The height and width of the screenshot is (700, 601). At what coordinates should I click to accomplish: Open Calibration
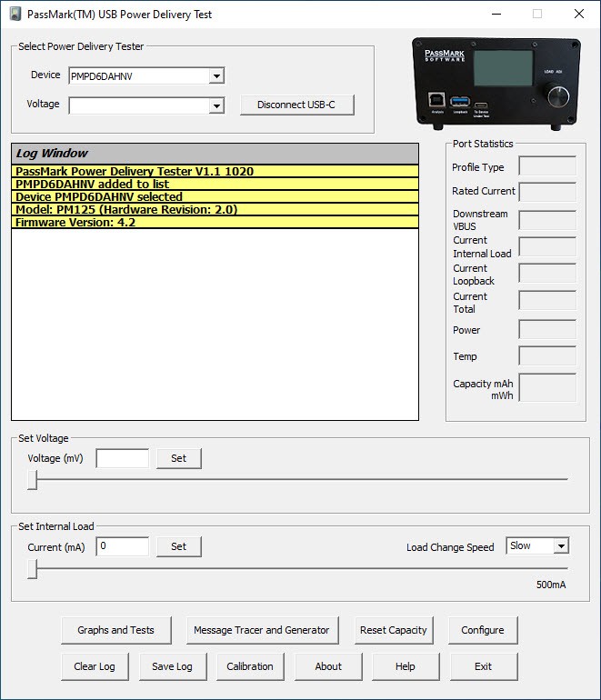coord(250,666)
